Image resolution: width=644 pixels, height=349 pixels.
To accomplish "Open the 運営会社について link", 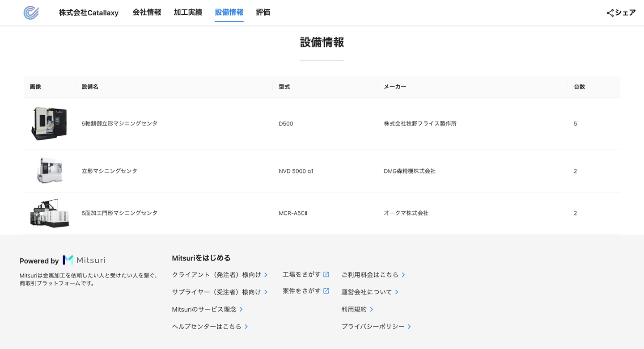I will [x=366, y=292].
